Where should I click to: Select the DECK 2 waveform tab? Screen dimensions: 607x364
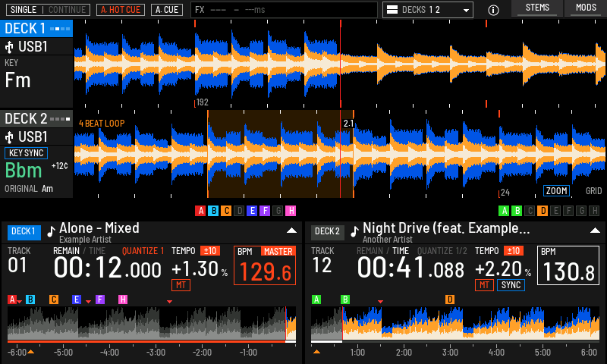click(x=36, y=119)
